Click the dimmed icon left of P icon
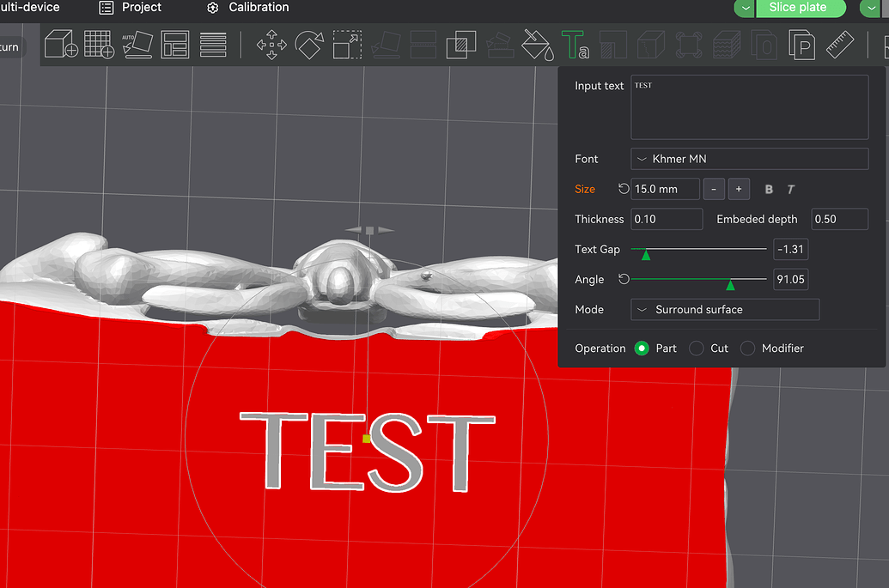Viewport: 889px width, 588px height. click(764, 45)
